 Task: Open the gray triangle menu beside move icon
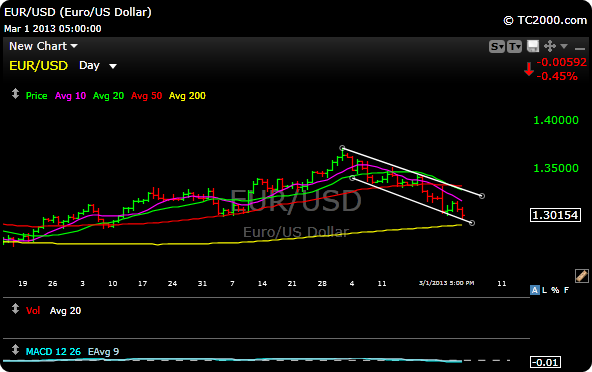pyautogui.click(x=564, y=46)
